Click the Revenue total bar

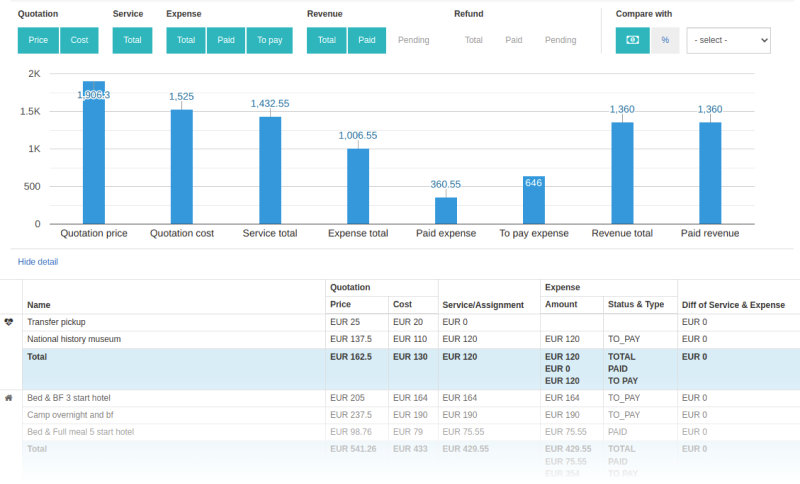coord(622,173)
